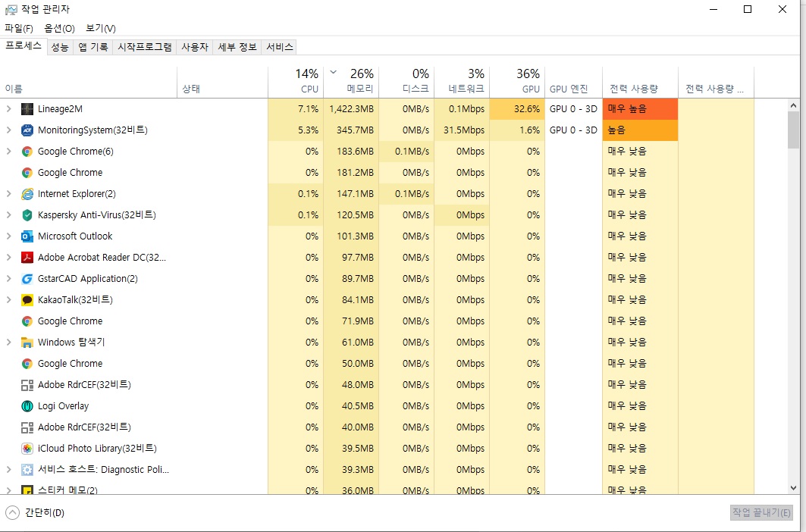Click the GstarCAD Application icon
Image resolution: width=806 pixels, height=532 pixels.
tap(27, 279)
